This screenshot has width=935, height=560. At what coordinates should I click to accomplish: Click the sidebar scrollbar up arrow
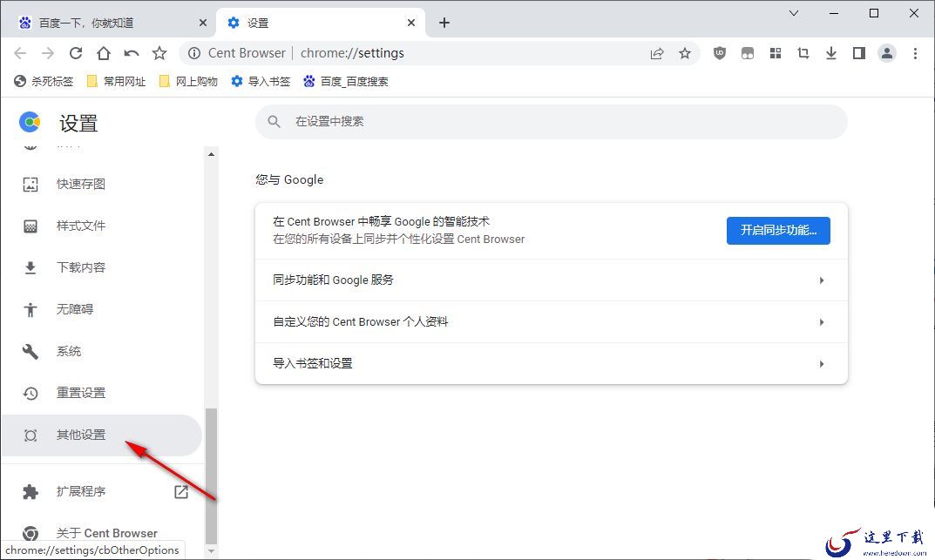(x=211, y=154)
